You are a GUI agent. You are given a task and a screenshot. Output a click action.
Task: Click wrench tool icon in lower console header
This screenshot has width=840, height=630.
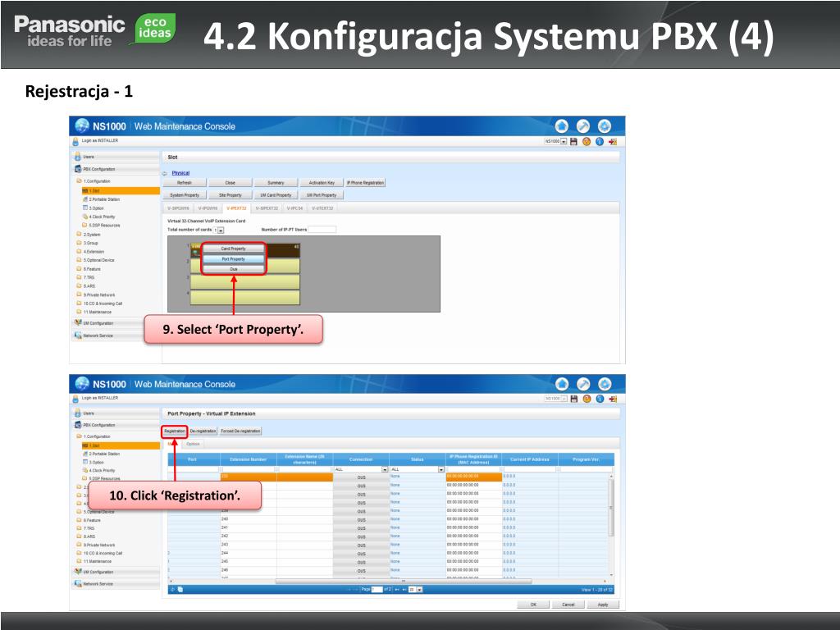pyautogui.click(x=583, y=384)
